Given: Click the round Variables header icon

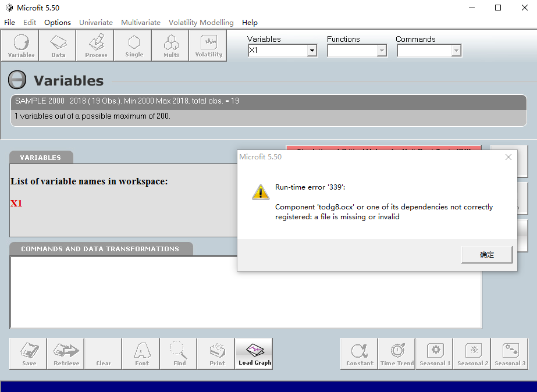Looking at the screenshot, I should 17,80.
